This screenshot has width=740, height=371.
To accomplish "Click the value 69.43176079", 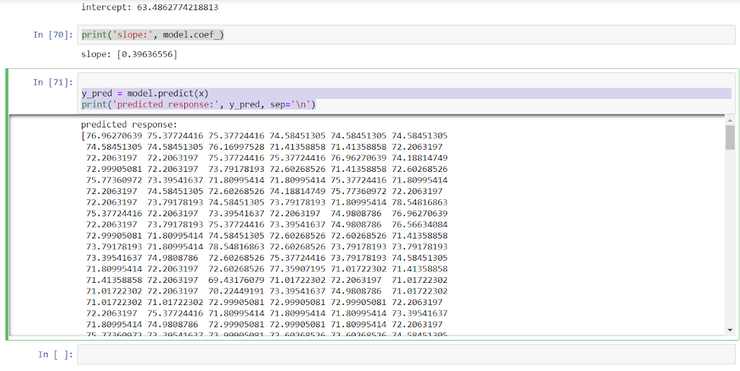I will (x=236, y=280).
